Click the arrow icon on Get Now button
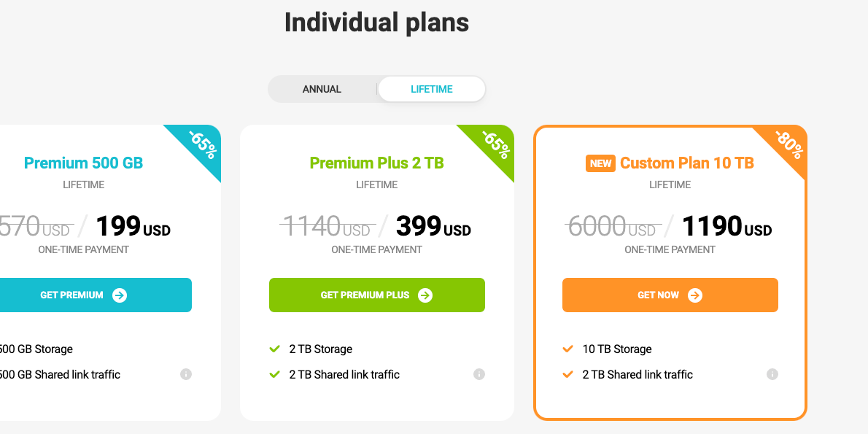868x434 pixels. coord(695,295)
